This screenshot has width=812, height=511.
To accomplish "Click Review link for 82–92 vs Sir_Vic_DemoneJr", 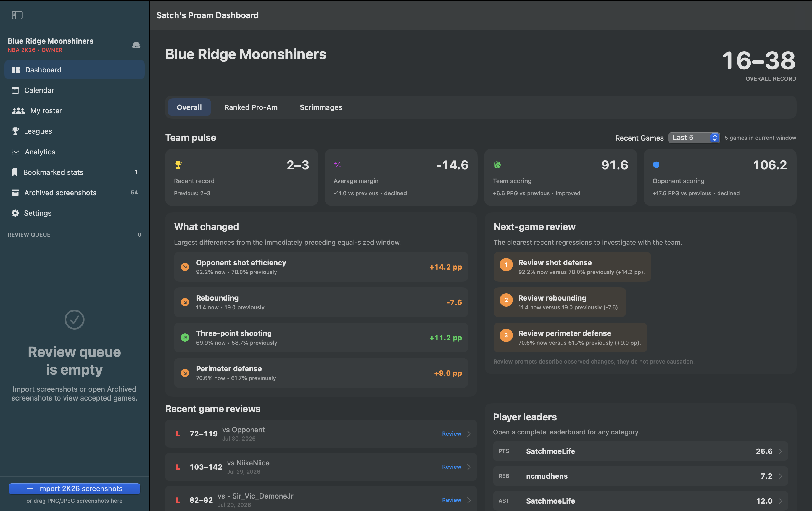I will click(x=452, y=500).
